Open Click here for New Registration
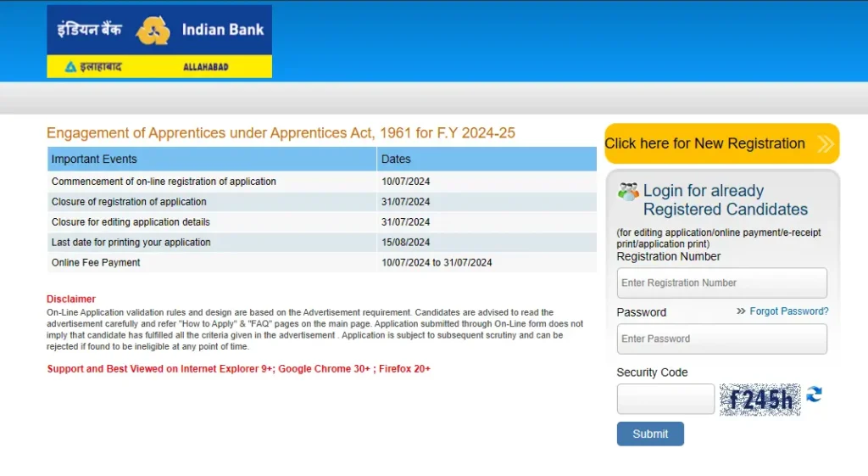 (705, 143)
